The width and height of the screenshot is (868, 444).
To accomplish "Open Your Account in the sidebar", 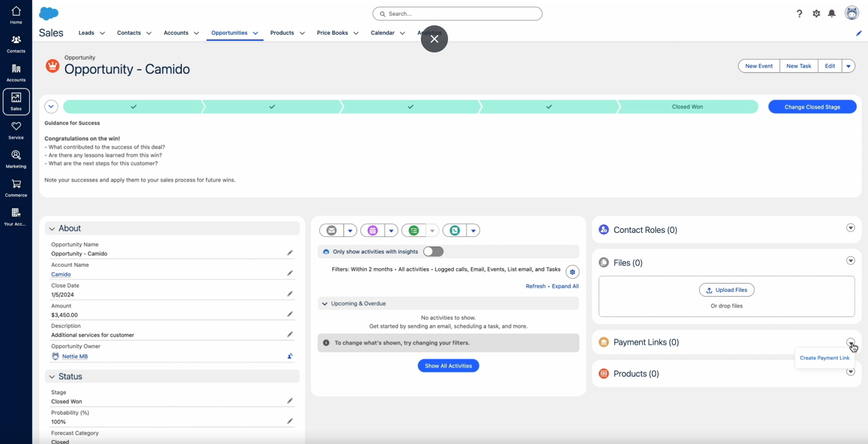I will pyautogui.click(x=16, y=217).
